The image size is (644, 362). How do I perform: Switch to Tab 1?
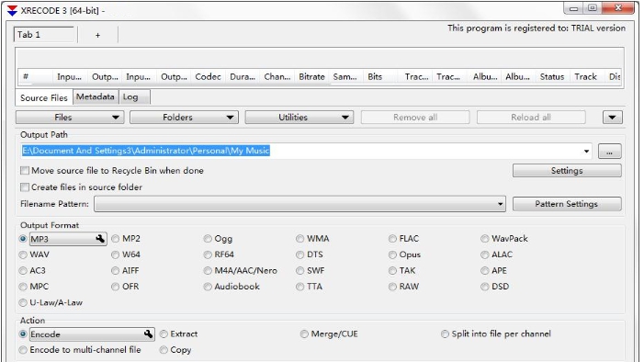[x=44, y=35]
